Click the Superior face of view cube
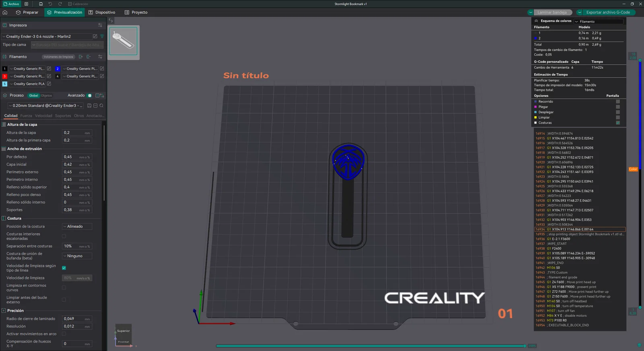This screenshot has width=644, height=351. [124, 331]
